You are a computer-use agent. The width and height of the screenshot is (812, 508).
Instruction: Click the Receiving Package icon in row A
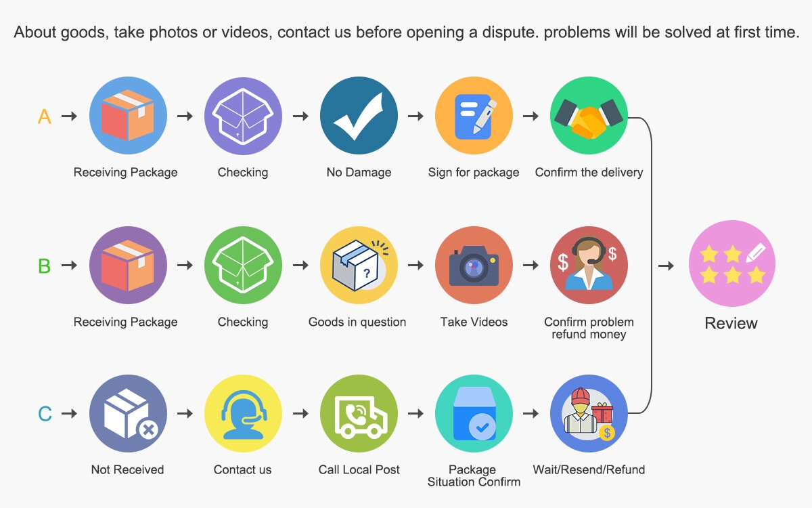click(x=128, y=116)
